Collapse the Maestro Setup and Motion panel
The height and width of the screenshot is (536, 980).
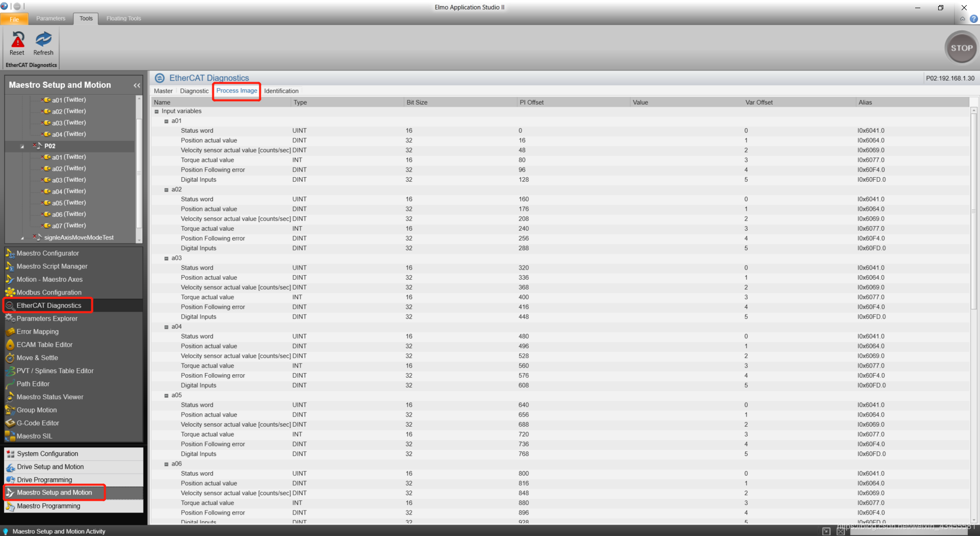[x=137, y=85]
